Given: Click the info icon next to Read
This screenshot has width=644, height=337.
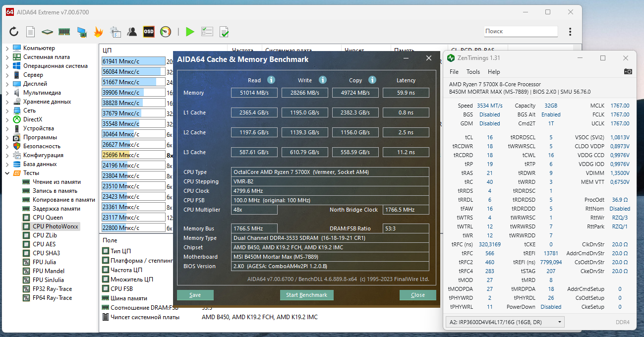Looking at the screenshot, I should (x=271, y=80).
